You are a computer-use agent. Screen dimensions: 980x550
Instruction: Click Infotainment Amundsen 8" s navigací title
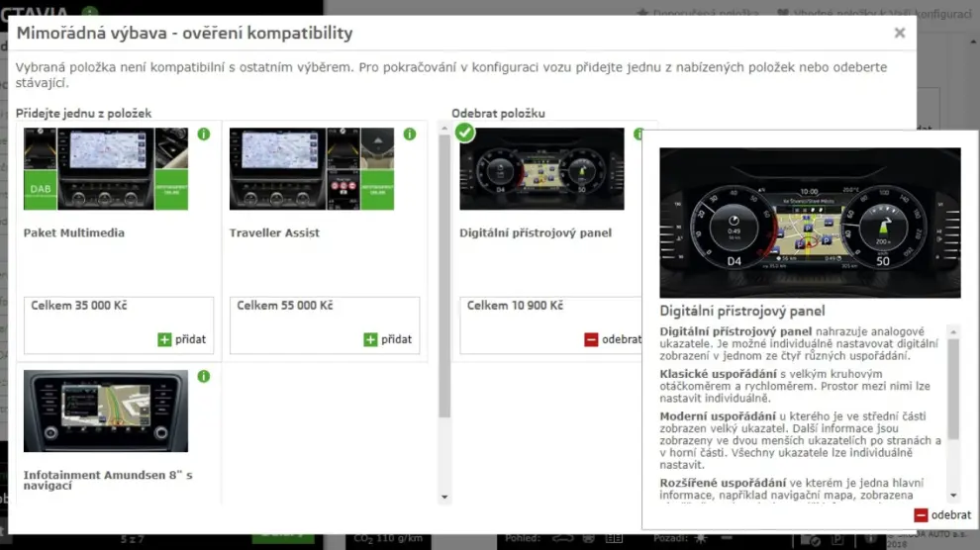tap(107, 482)
